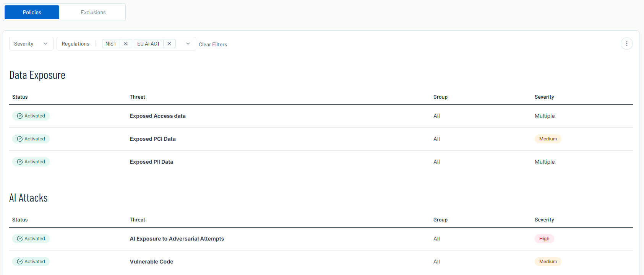
Task: Click Activated badge for AI Exposure to Adversarial Attempts
Action: click(x=31, y=239)
